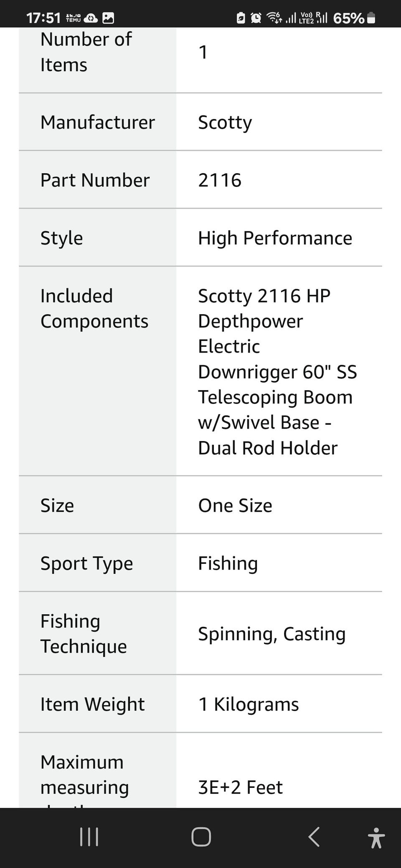Tap the One Size value
The width and height of the screenshot is (401, 868).
[x=235, y=505]
